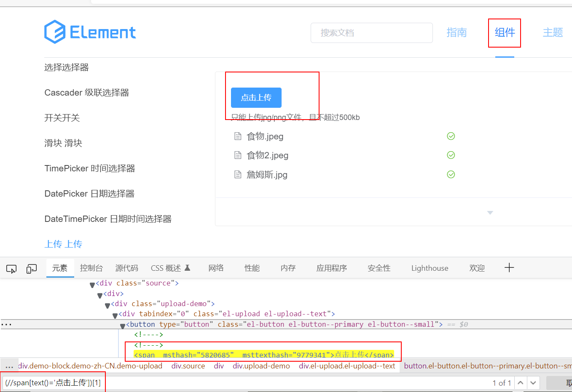
Task: Click the plus icon to add DevTools panel
Action: (x=509, y=268)
